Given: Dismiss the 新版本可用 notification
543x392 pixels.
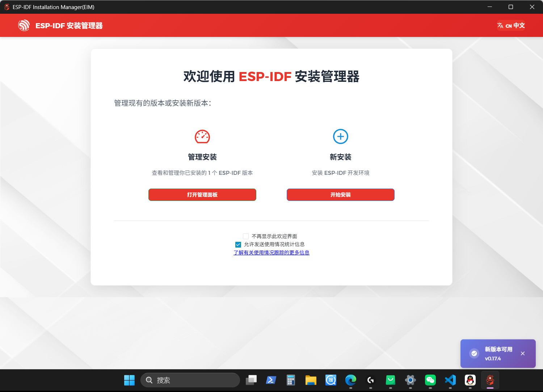Looking at the screenshot, I should (x=523, y=354).
